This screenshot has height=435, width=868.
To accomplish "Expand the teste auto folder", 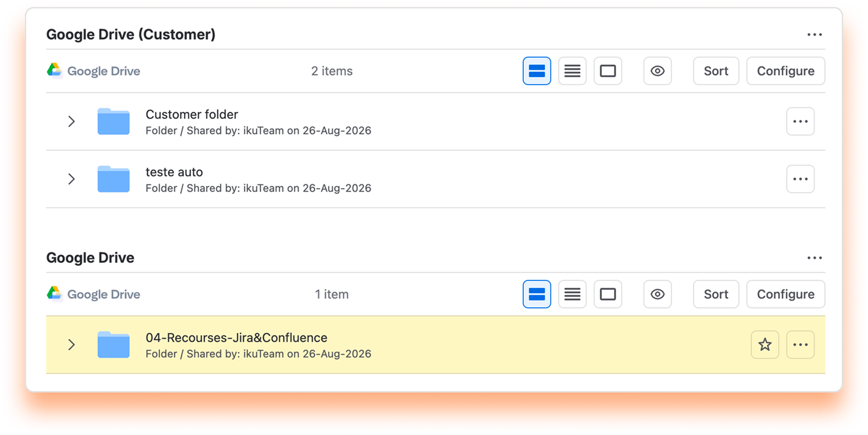I will tap(72, 179).
